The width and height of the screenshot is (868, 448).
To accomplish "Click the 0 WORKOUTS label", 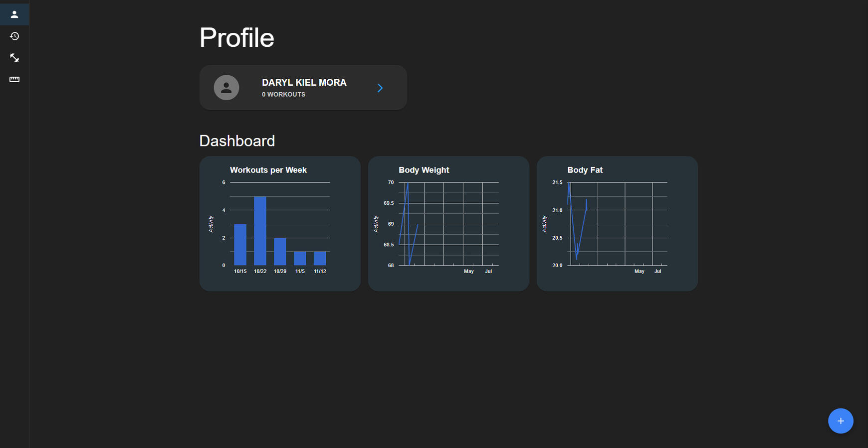I will point(283,95).
